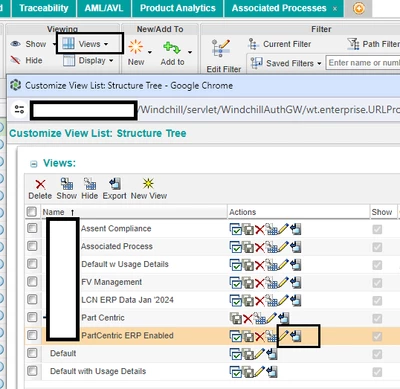Click the Show eye button in Viewing group
The width and height of the screenshot is (400, 389).
tap(28, 44)
